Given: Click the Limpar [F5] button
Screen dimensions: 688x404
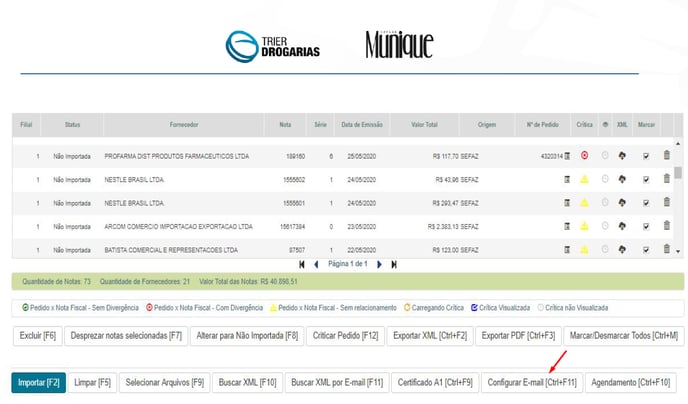Looking at the screenshot, I should coord(93,383).
